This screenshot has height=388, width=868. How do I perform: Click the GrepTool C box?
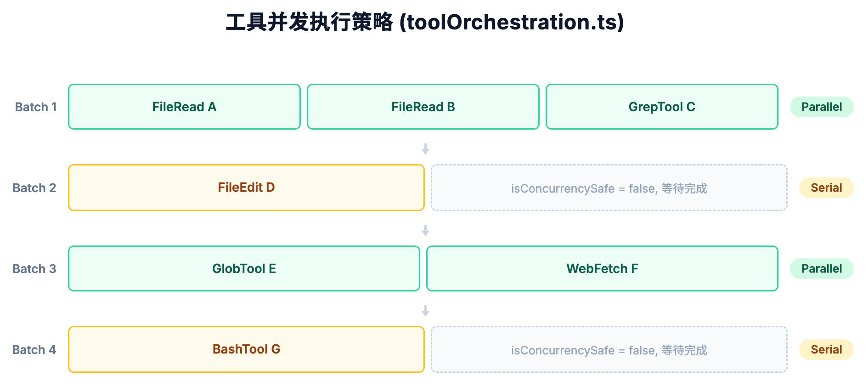(662, 107)
